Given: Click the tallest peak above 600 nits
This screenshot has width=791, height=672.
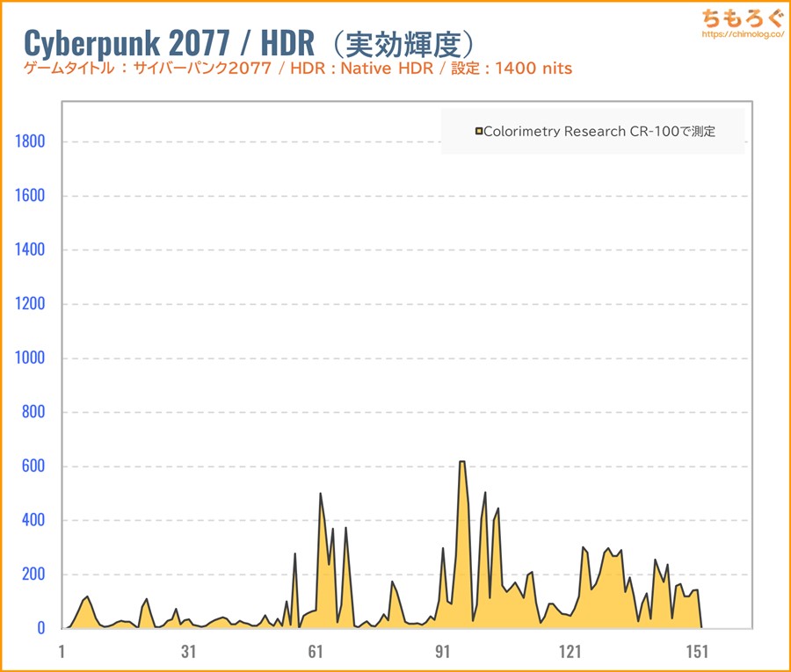Looking at the screenshot, I should click(462, 462).
